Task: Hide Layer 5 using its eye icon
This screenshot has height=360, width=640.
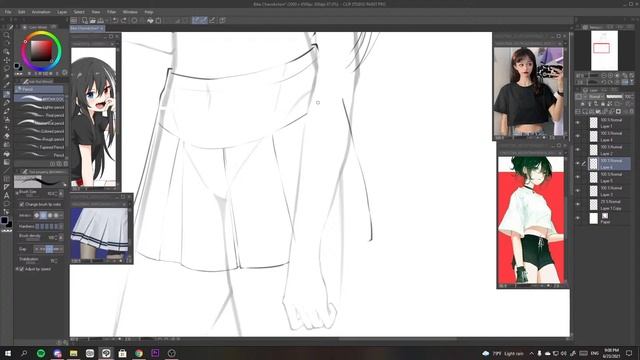Action: click(578, 177)
